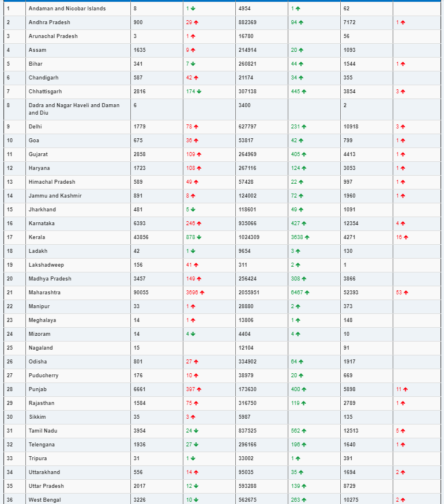Click the green up arrow beside West Bengal's 263
This screenshot has width=444, height=504.
(304, 500)
